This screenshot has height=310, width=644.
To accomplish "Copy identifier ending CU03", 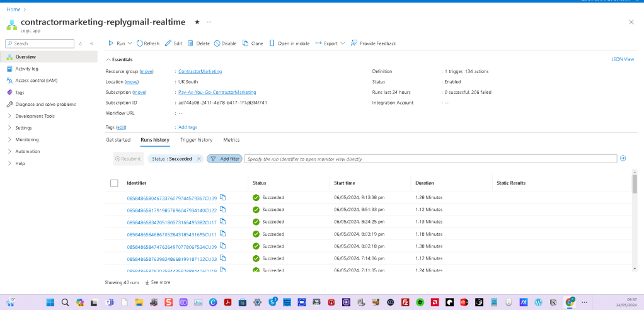I will (223, 258).
